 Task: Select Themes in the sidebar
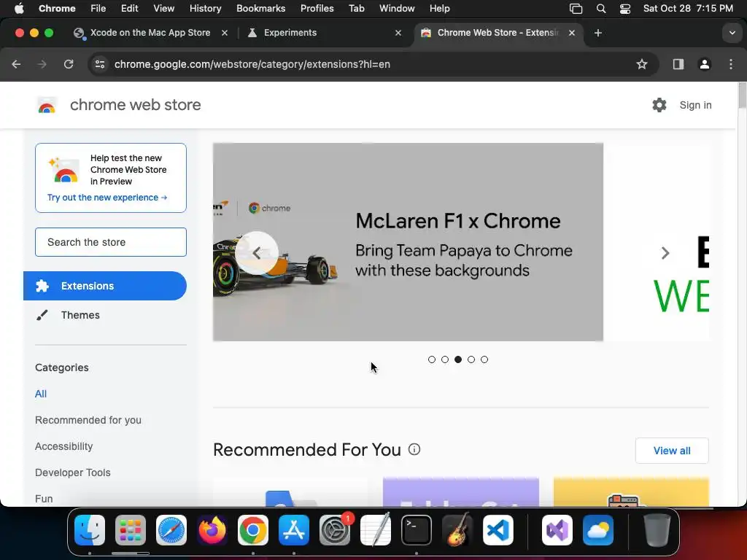coord(80,315)
